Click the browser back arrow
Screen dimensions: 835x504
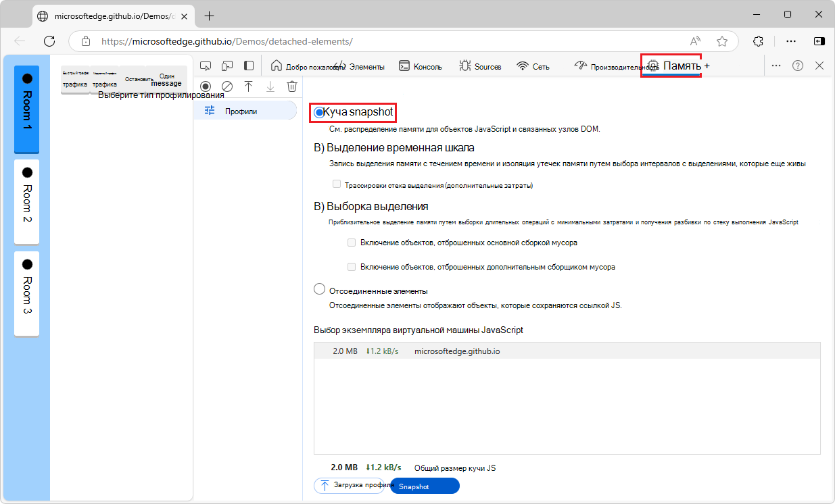[20, 41]
